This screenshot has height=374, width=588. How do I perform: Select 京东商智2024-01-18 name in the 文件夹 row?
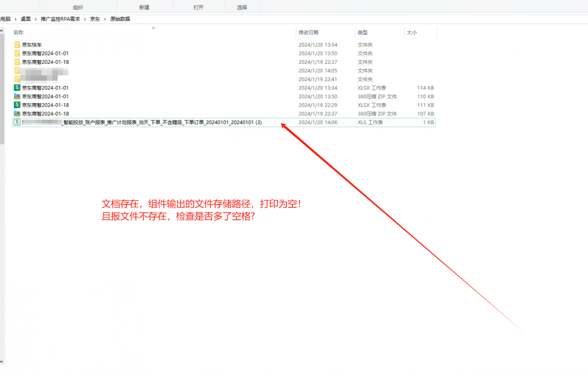(45, 62)
